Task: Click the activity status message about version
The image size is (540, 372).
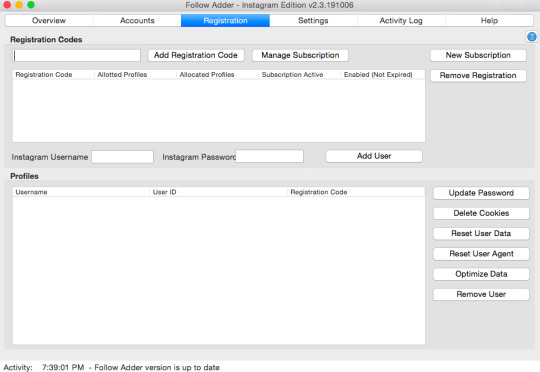Action: tap(157, 368)
